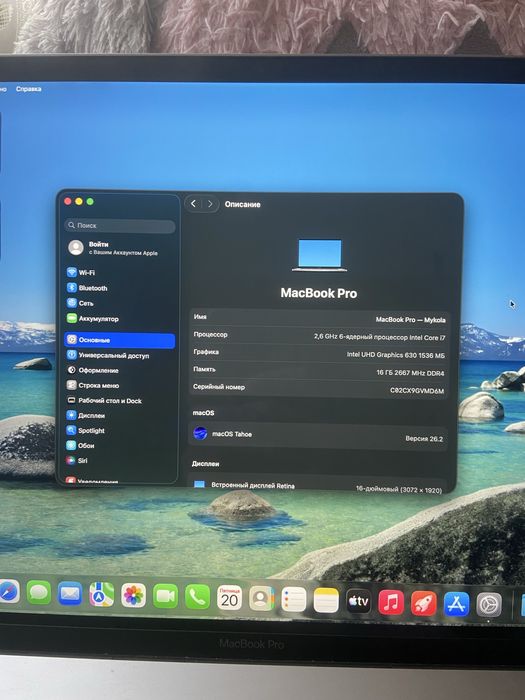This screenshot has width=525, height=700.
Task: Click the Встроенный дисплей Retina row
Action: click(317, 487)
